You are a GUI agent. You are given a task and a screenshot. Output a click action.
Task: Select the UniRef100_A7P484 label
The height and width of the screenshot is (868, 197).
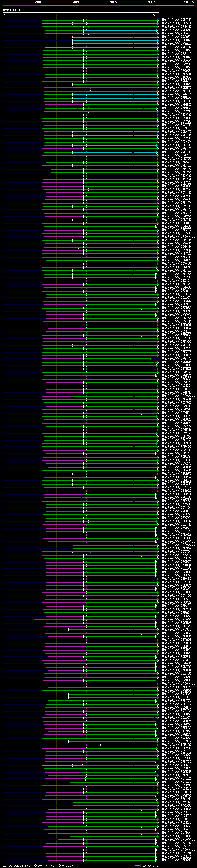tap(177, 399)
